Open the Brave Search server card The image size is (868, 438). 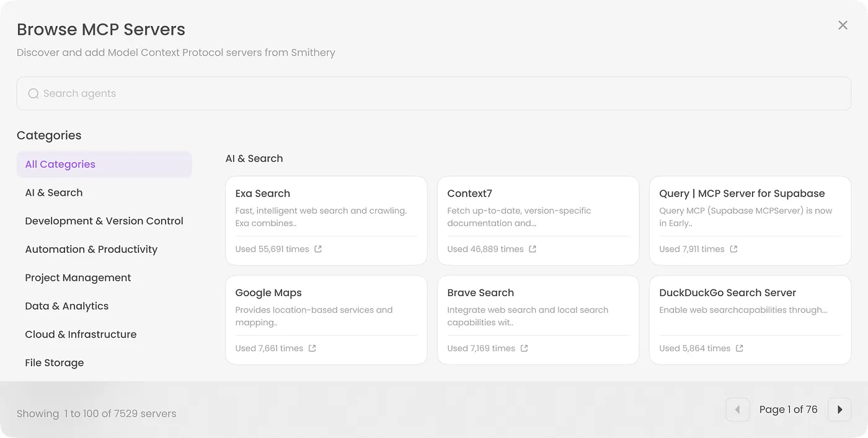(538, 320)
